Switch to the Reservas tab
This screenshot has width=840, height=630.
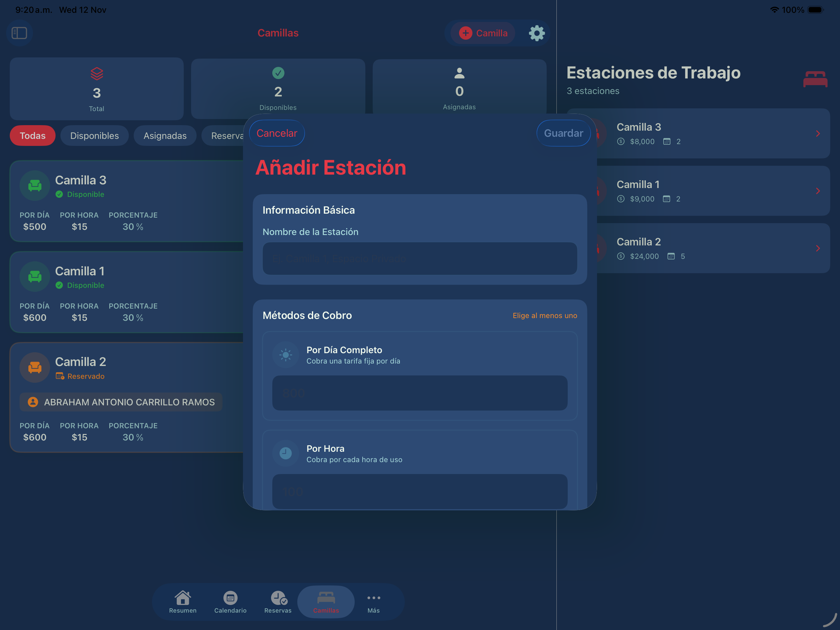pyautogui.click(x=278, y=602)
